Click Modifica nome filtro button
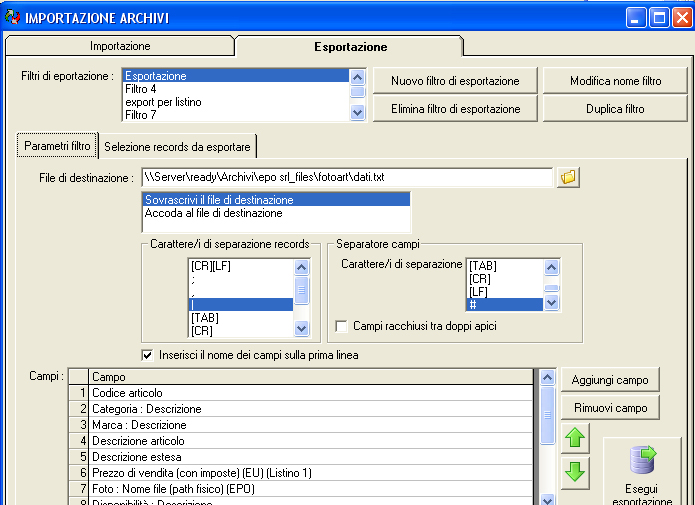Image resolution: width=695 pixels, height=505 pixels. click(x=615, y=81)
